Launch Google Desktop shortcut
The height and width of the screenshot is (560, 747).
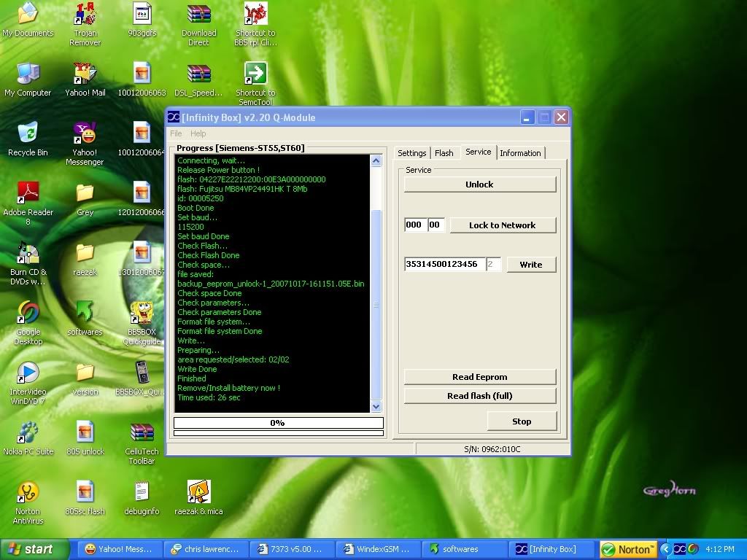[28, 323]
